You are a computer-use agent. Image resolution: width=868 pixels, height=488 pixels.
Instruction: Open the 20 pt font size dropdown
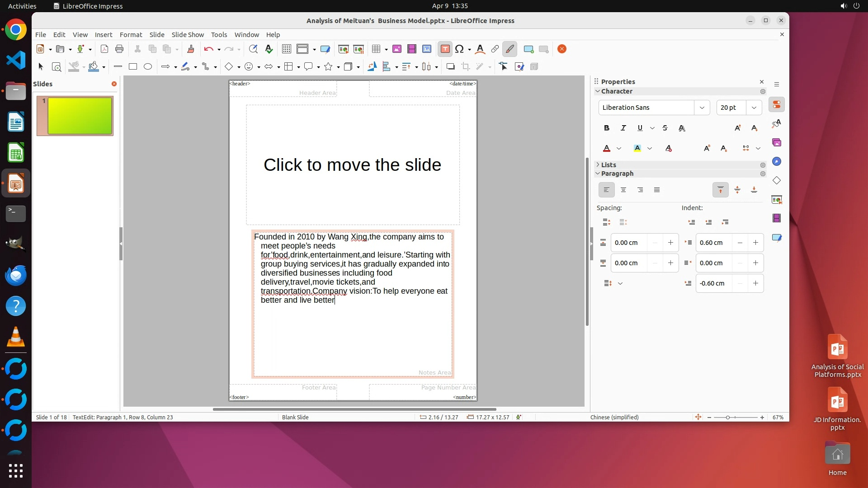[x=754, y=108]
